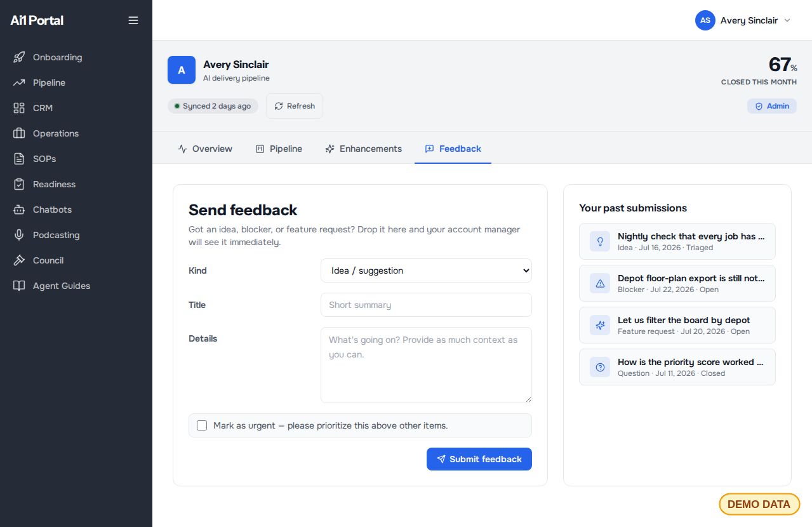Viewport: 812px width, 527px height.
Task: Click the Feedback tab message-plus icon
Action: [x=429, y=149]
